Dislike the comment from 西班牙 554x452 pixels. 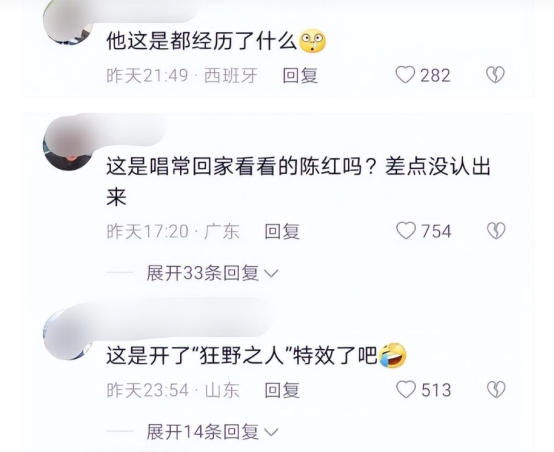point(495,75)
